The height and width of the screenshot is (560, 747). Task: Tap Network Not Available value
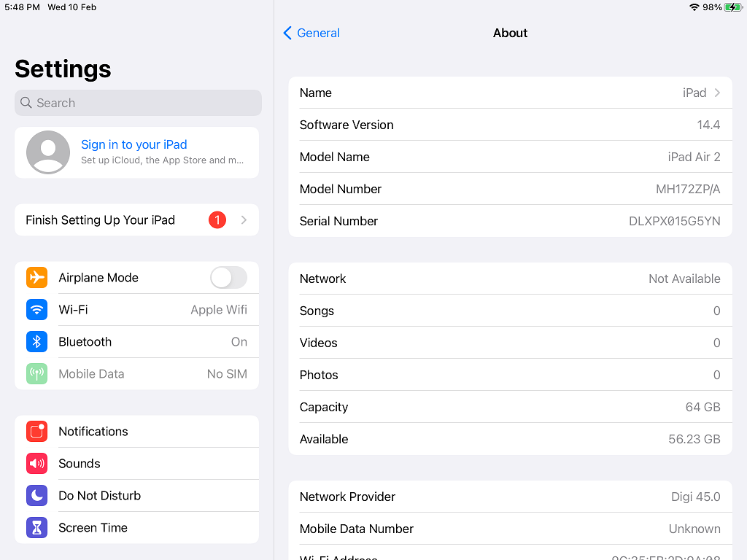[684, 279]
